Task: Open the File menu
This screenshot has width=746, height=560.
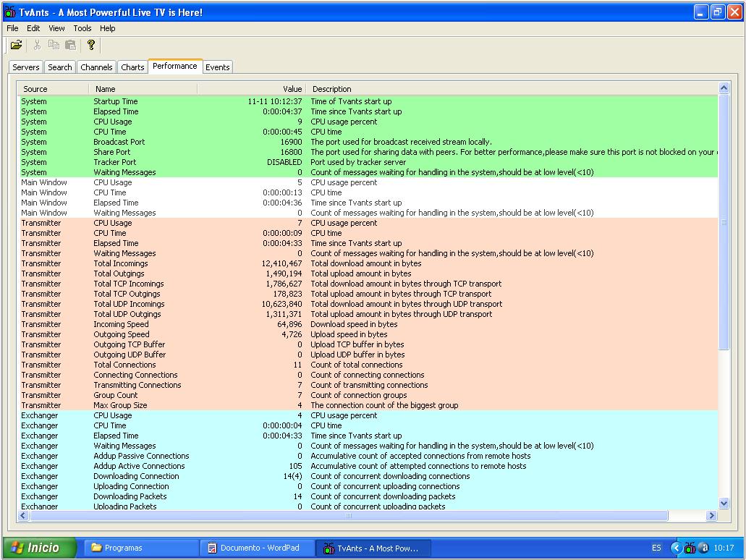Action: 12,28
